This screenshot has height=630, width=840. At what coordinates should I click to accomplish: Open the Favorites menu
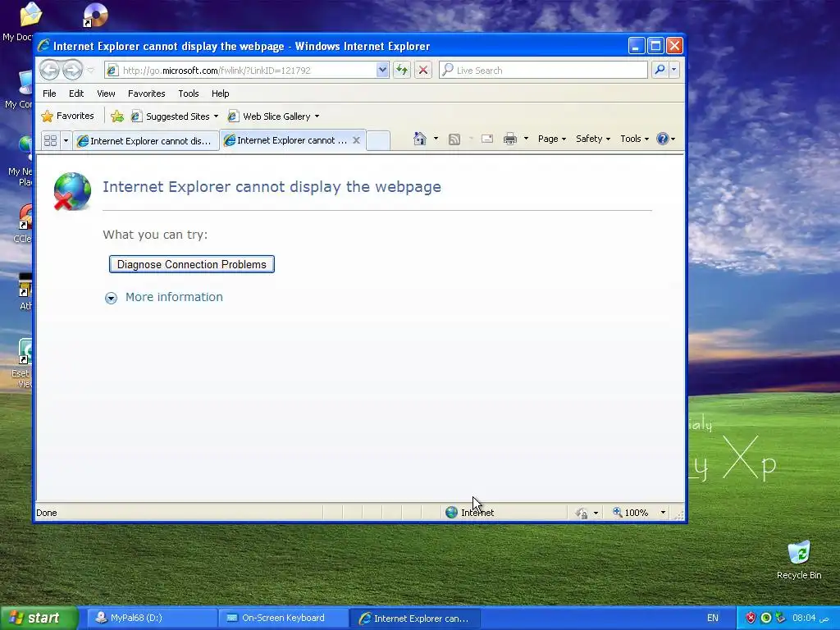146,94
